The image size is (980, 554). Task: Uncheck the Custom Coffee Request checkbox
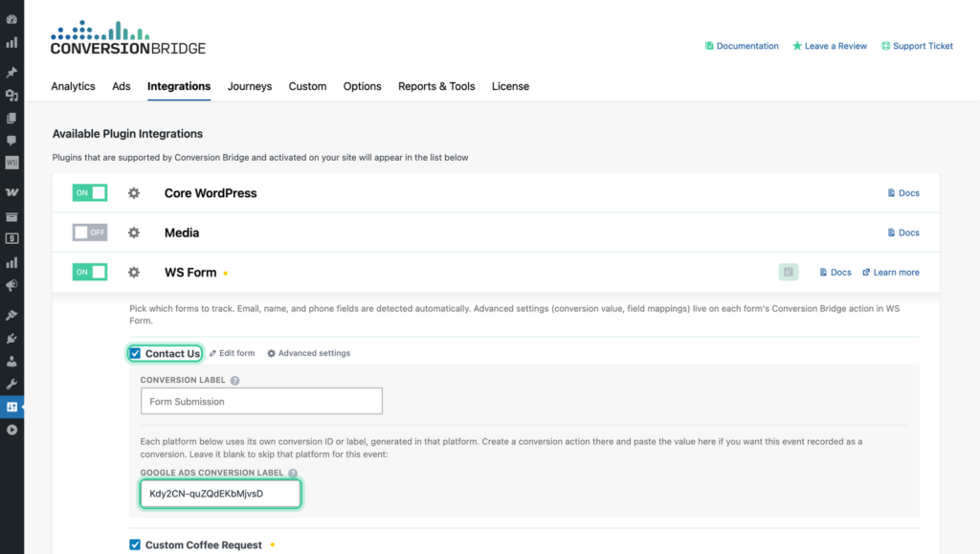click(135, 544)
